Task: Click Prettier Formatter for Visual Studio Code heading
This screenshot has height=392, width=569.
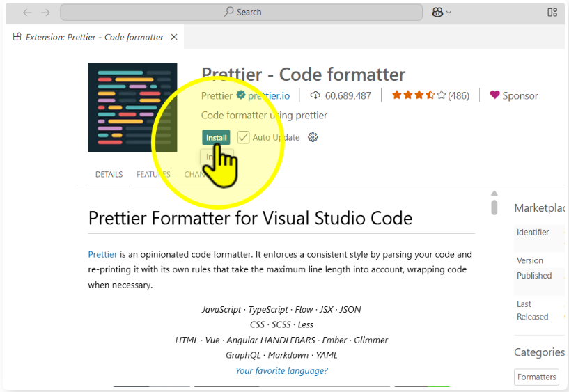Action: (251, 219)
